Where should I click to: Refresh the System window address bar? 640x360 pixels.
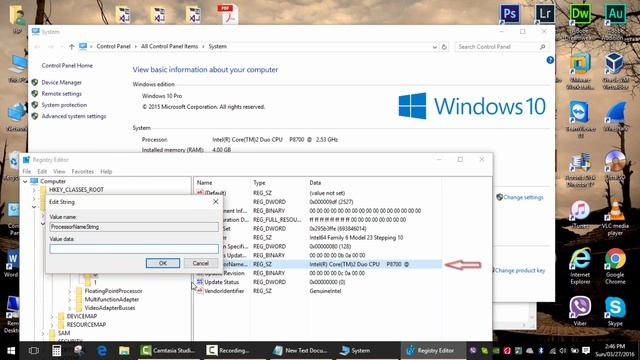coord(444,47)
